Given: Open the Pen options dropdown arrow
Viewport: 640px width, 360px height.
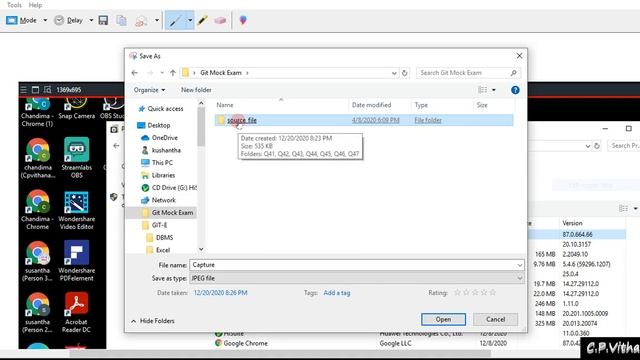Looking at the screenshot, I should (190, 20).
